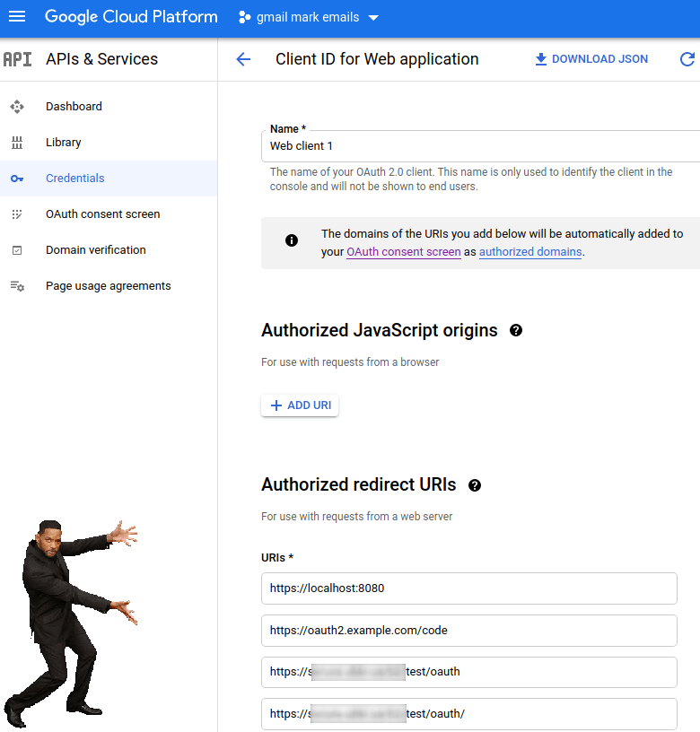Click the ADD URI button

point(300,405)
